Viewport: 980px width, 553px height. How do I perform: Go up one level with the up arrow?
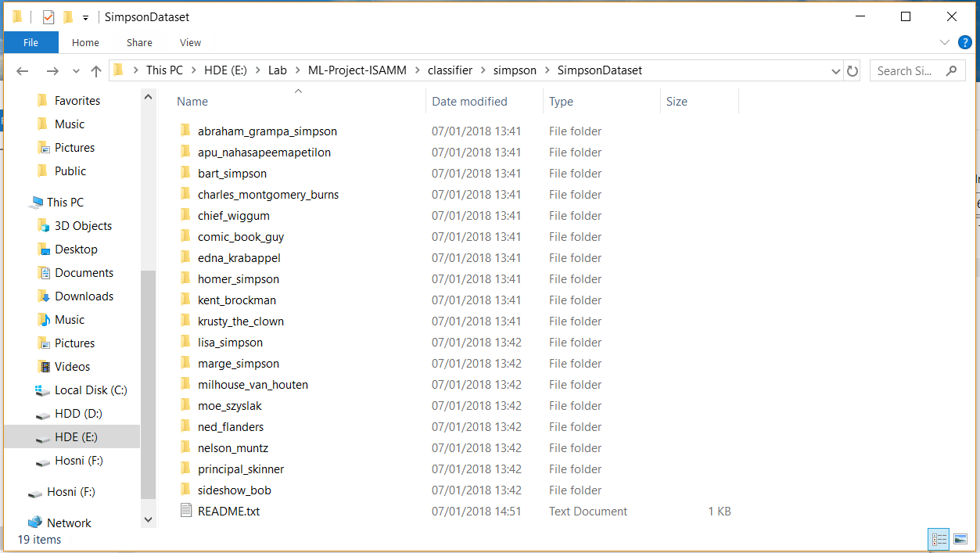click(95, 70)
